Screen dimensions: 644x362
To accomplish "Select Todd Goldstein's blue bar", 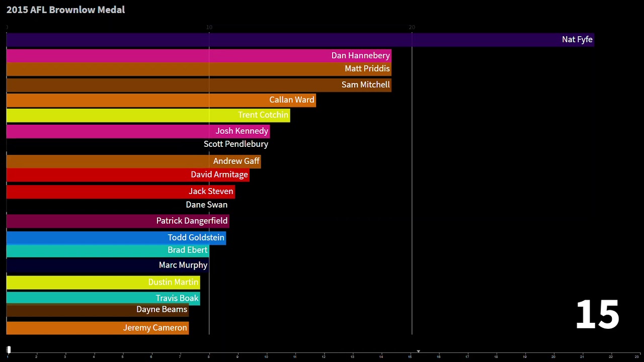I will 116,238.
